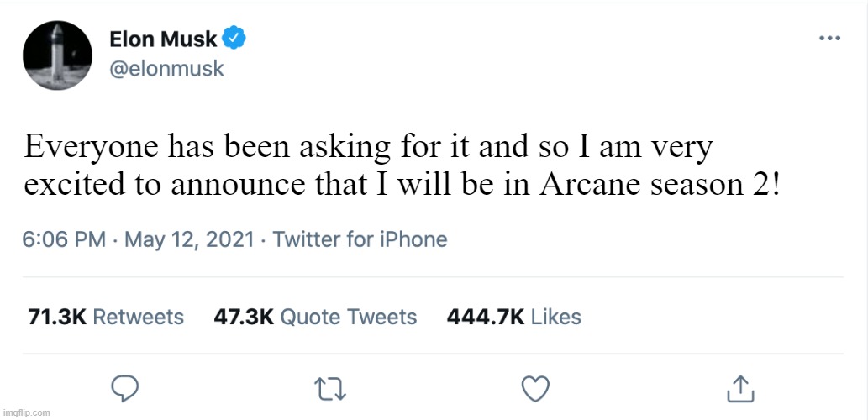Click the blue verified checkmark badge
The width and height of the screenshot is (868, 420).
(234, 39)
